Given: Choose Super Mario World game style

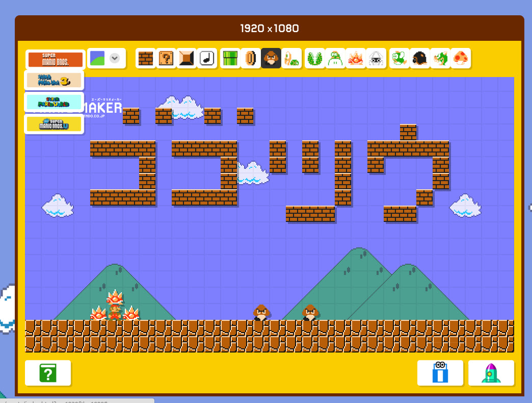Looking at the screenshot, I should [55, 102].
